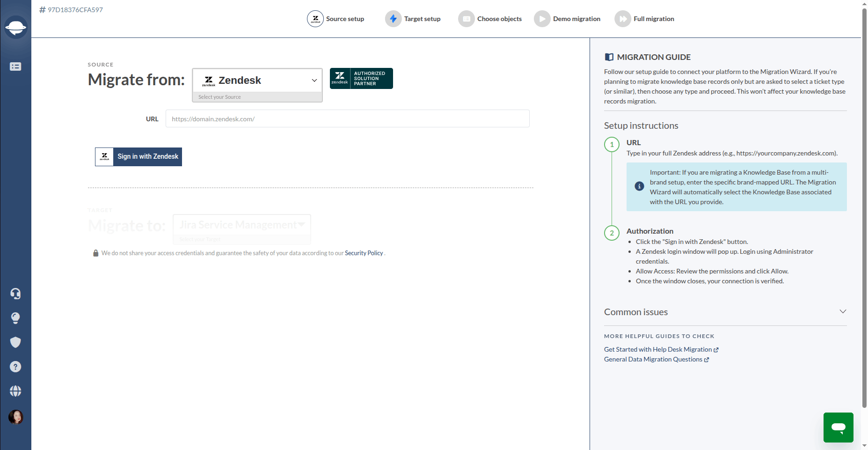868x450 pixels.
Task: Click step 2 circle for Authorization
Action: tap(612, 233)
